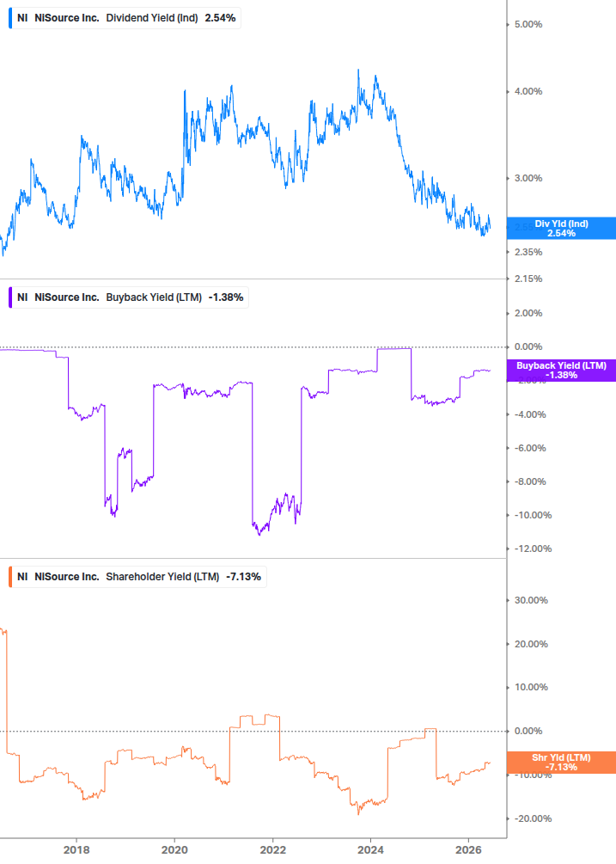Viewport: 616px width, 864px height.
Task: Click the 20.00% shareholder yield axis label
Action: (x=531, y=644)
